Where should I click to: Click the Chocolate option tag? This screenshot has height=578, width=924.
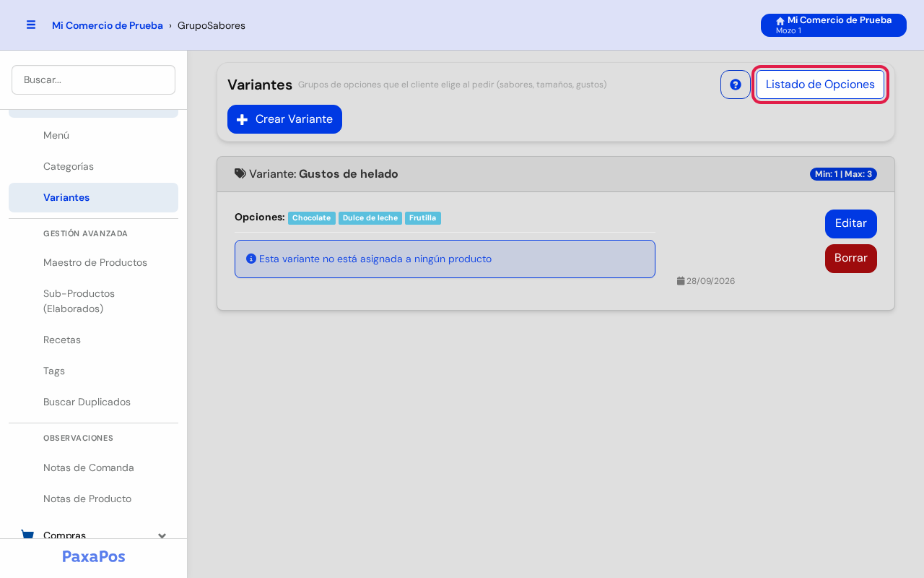tap(312, 217)
